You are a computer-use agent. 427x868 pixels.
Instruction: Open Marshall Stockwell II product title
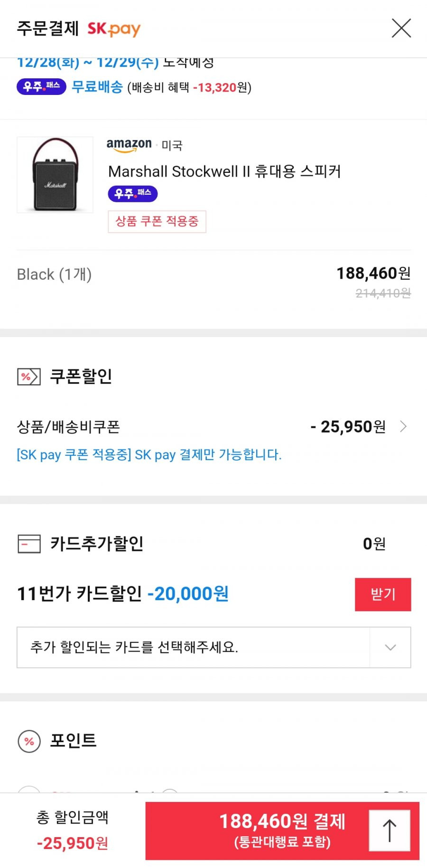pyautogui.click(x=224, y=171)
